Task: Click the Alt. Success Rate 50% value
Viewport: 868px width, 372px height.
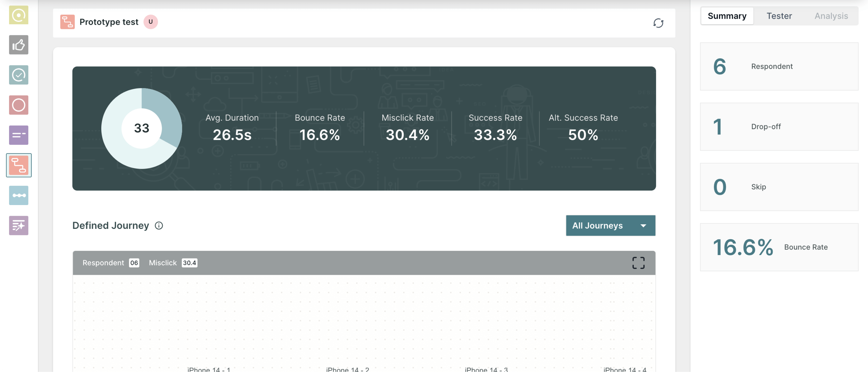Action: (583, 135)
